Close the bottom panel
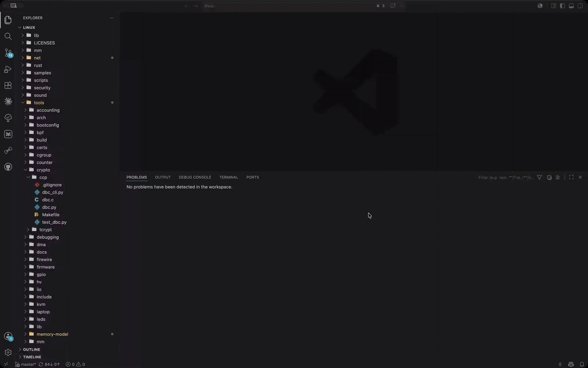The height and width of the screenshot is (368, 588). 580,177
